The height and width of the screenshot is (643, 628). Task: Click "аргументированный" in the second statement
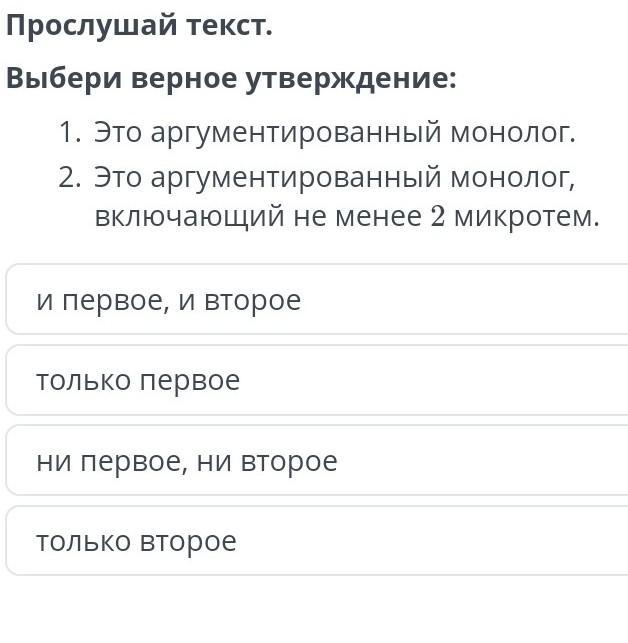click(267, 178)
